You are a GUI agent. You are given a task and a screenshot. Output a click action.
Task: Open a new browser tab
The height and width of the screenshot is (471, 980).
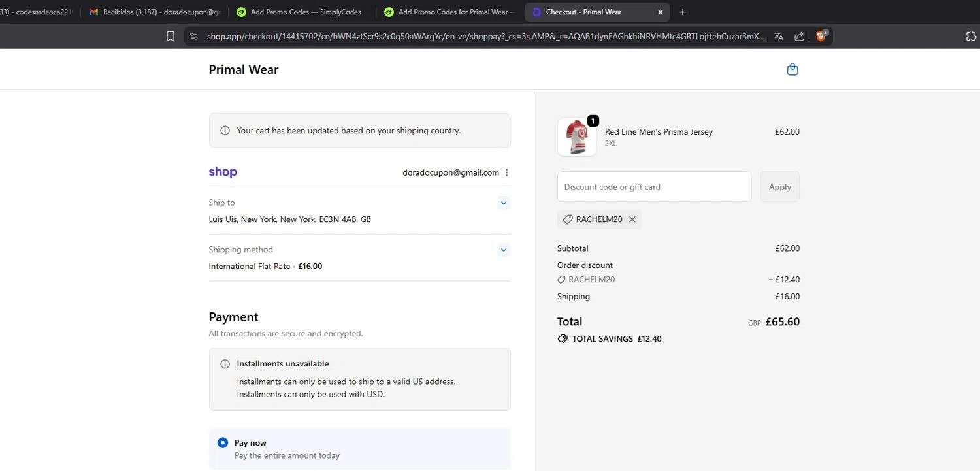tap(683, 12)
